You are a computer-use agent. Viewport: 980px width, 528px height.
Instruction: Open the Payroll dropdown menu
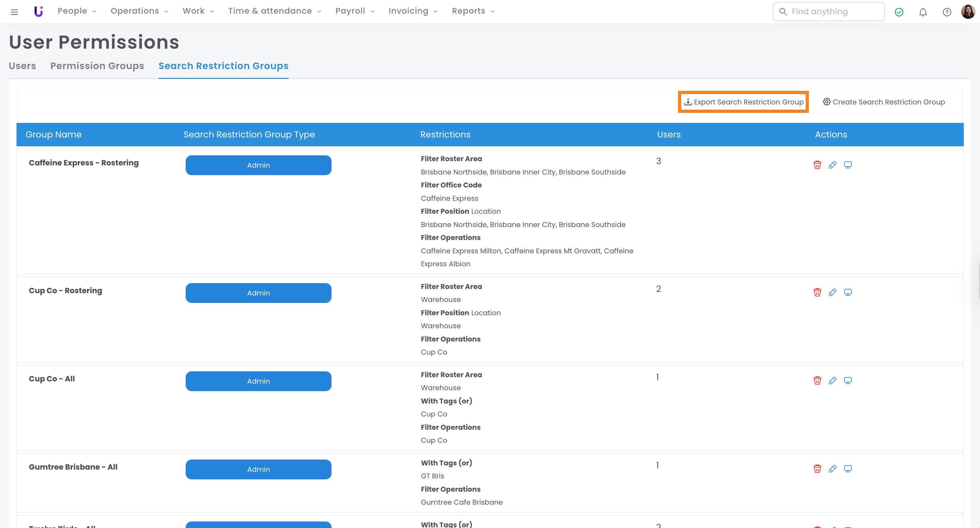pyautogui.click(x=355, y=11)
